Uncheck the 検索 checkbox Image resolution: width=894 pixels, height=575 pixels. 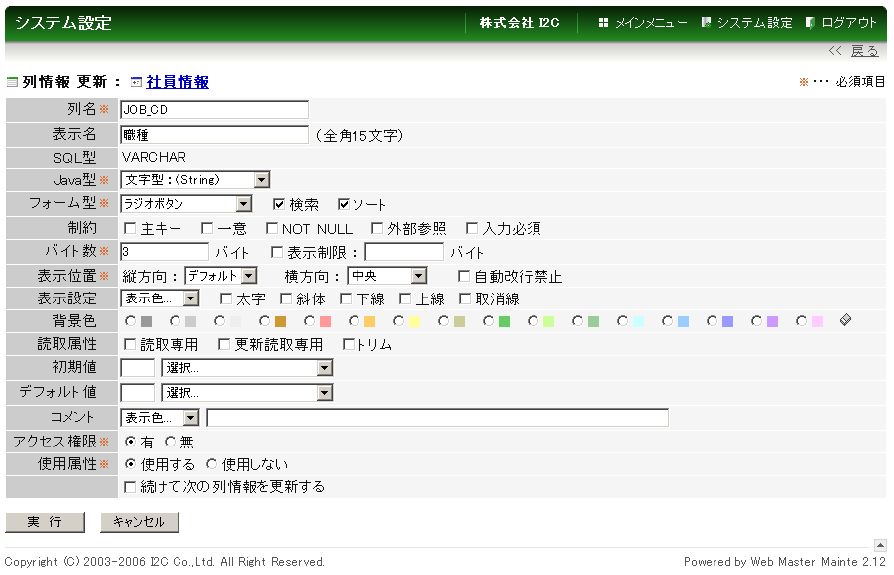[x=280, y=204]
